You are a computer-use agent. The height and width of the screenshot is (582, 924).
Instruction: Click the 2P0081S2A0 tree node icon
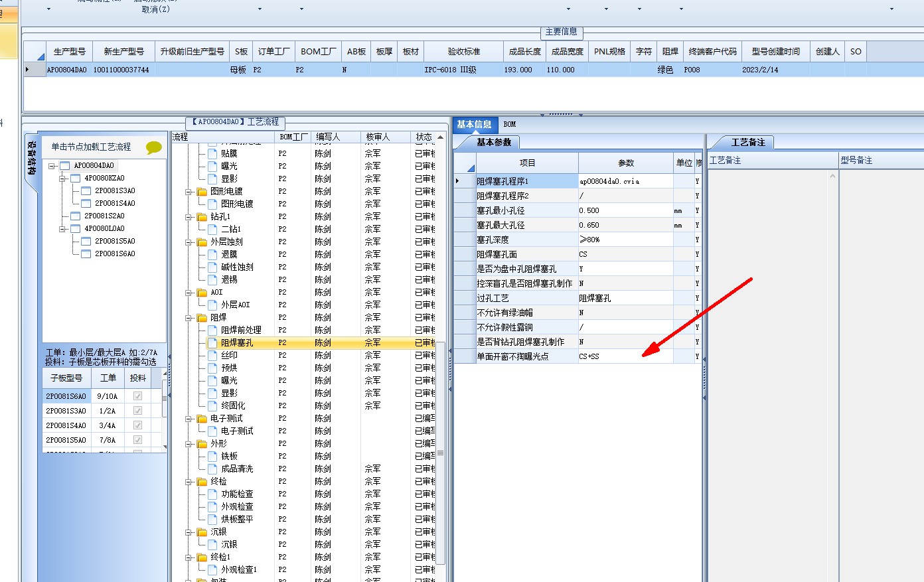coord(75,216)
